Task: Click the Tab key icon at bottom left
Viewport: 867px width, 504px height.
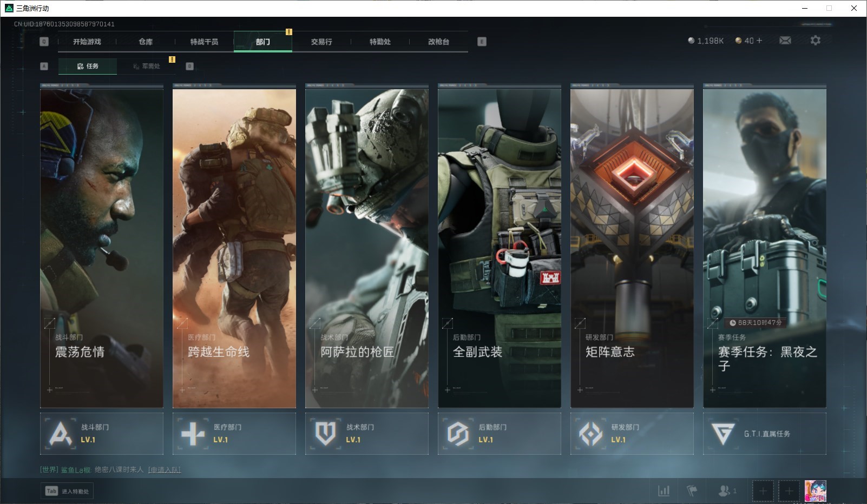Action: (51, 491)
